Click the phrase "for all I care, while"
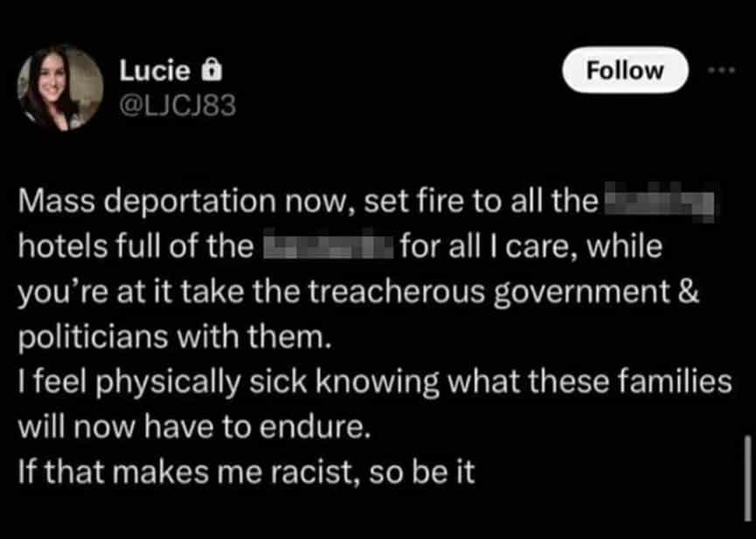 [531, 246]
